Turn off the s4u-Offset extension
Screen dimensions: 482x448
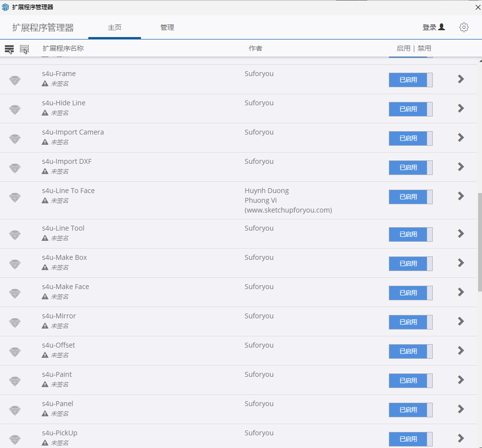(x=410, y=351)
